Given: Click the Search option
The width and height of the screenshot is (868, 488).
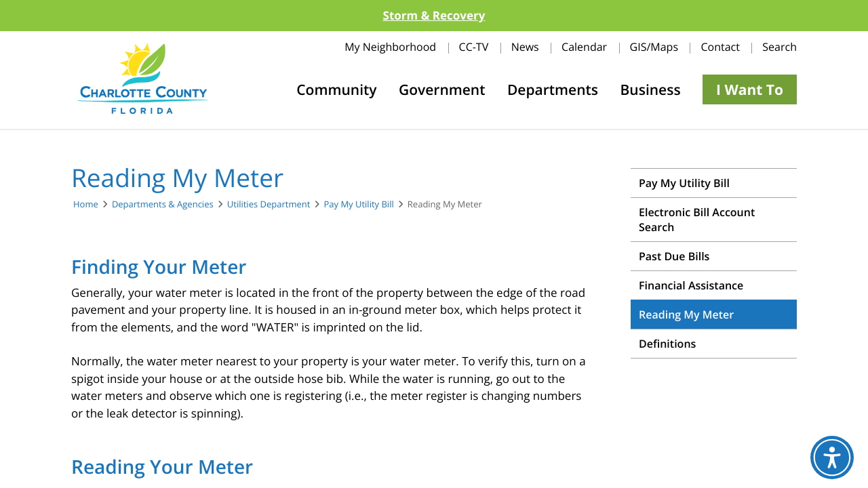Looking at the screenshot, I should coord(778,47).
